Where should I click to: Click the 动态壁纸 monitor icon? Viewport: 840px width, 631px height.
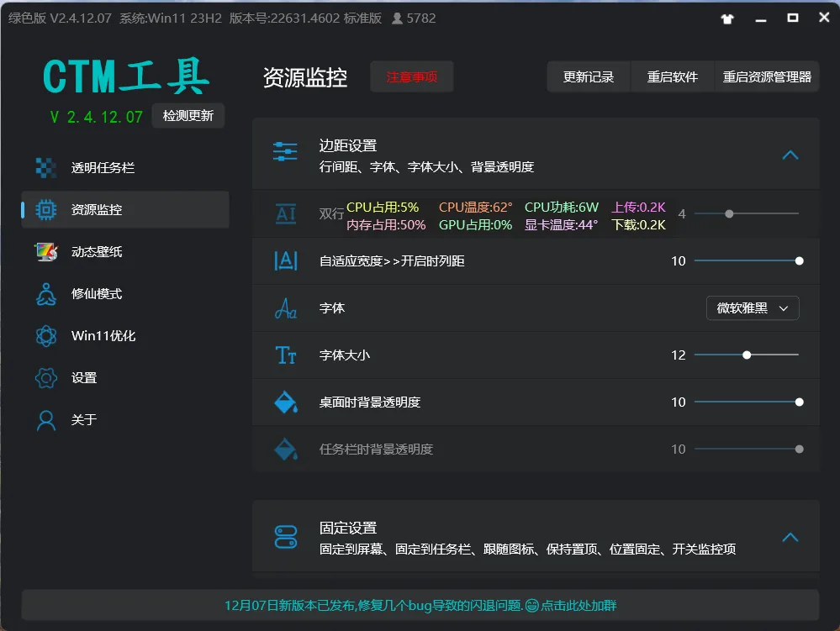click(46, 251)
